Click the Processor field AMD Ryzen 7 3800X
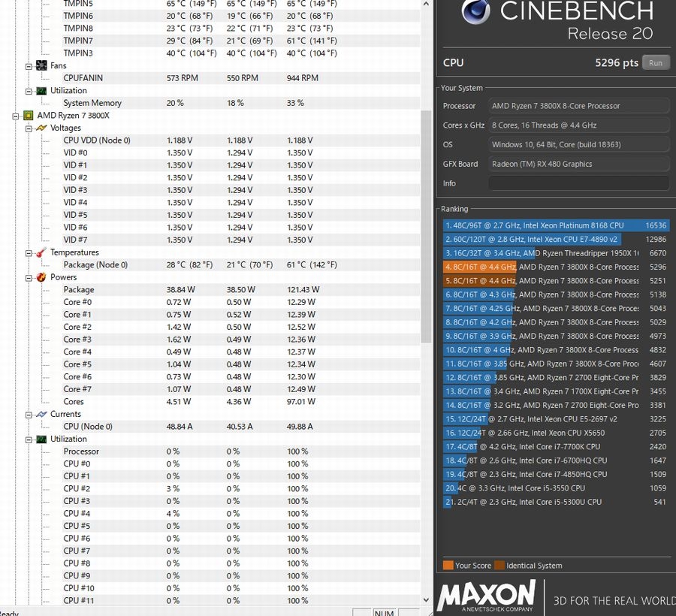 (578, 106)
